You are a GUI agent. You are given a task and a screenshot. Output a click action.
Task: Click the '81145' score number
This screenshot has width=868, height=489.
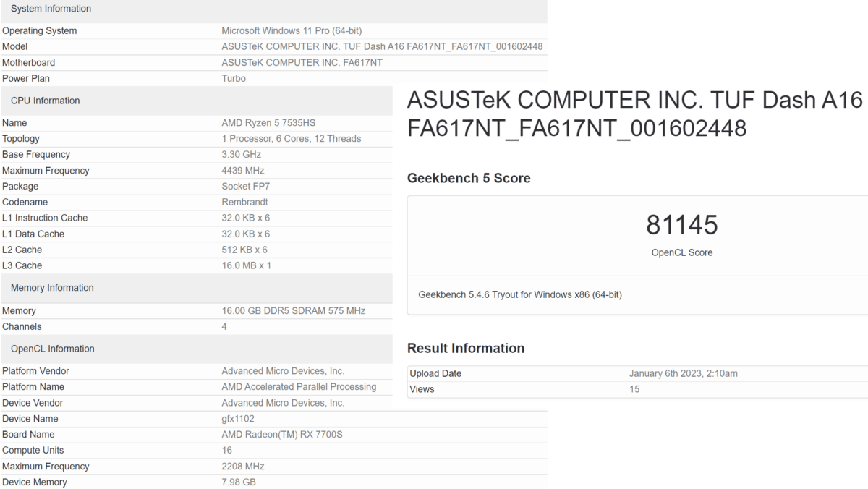682,225
